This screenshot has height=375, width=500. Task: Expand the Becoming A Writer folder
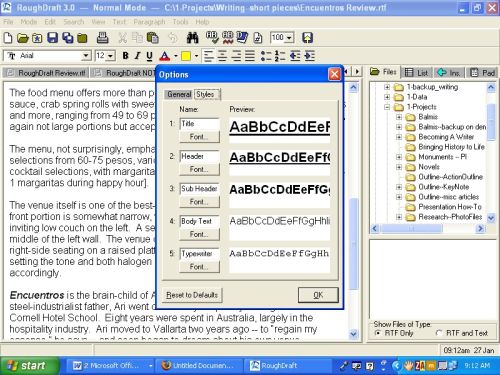point(399,137)
